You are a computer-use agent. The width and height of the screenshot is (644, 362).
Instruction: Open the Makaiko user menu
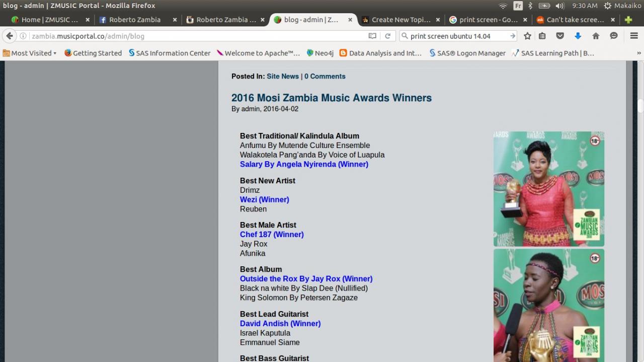click(627, 6)
